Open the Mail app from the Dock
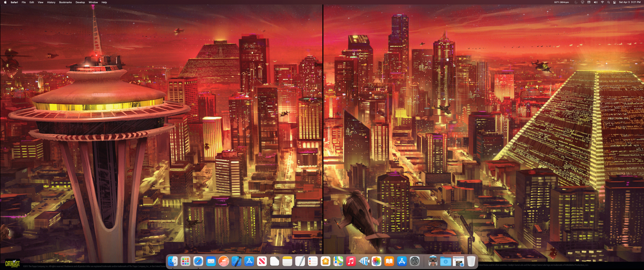The image size is (644, 270). pos(211,261)
